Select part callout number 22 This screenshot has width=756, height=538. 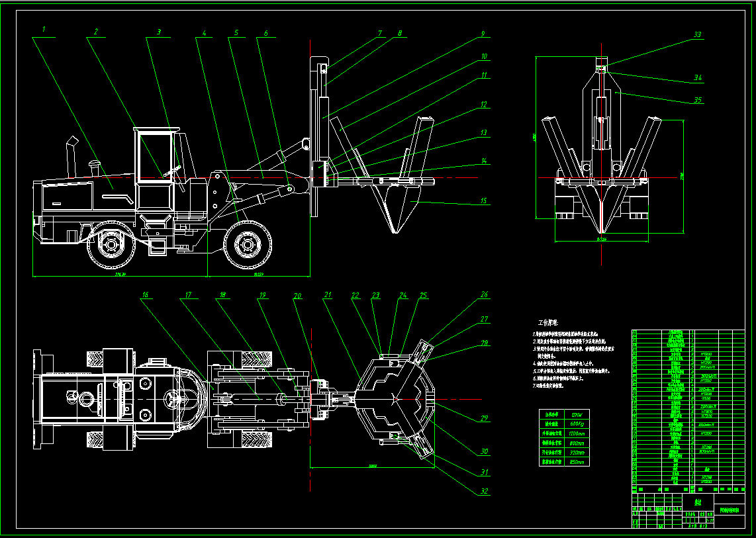(x=355, y=295)
